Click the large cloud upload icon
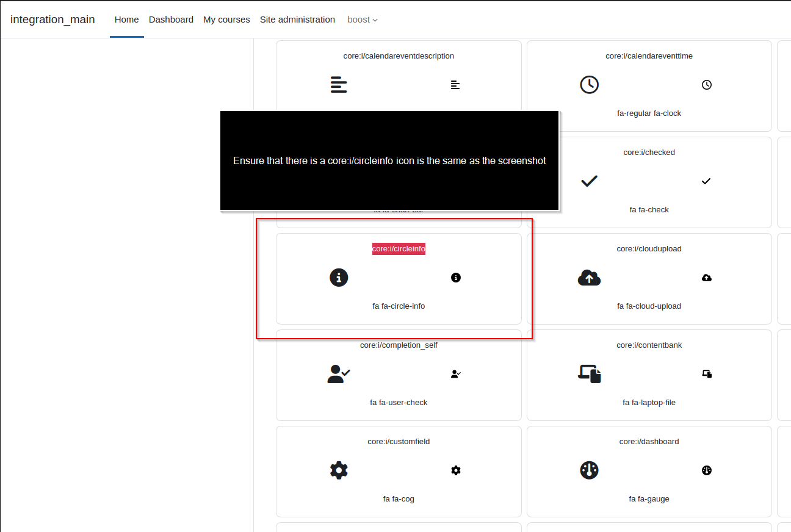Image resolution: width=791 pixels, height=532 pixels. pyautogui.click(x=589, y=278)
